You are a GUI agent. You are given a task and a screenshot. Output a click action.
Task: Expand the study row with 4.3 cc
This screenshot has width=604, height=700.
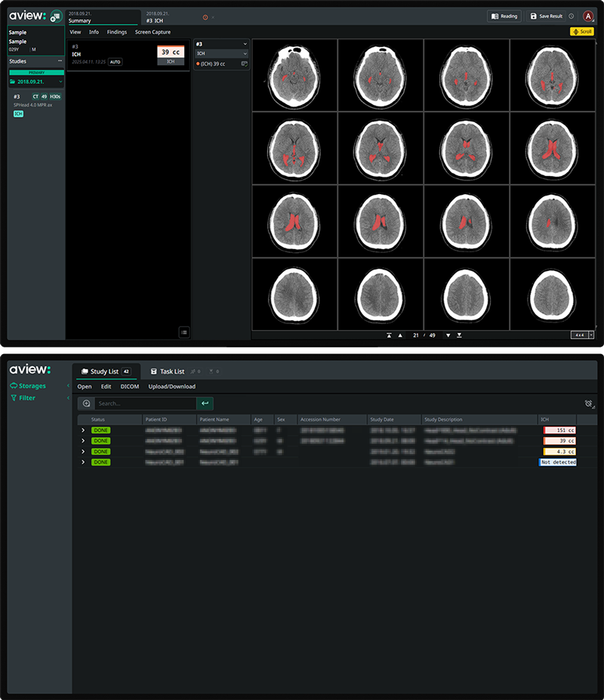pyautogui.click(x=82, y=452)
